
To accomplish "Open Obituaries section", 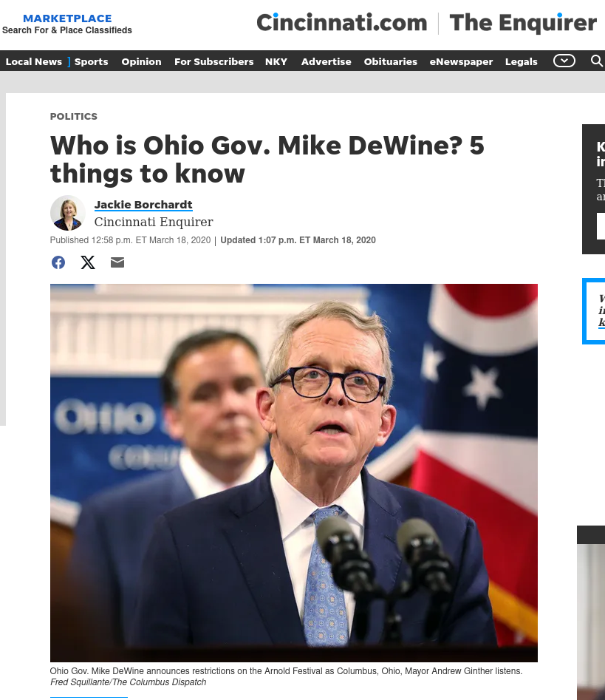I will (390, 61).
